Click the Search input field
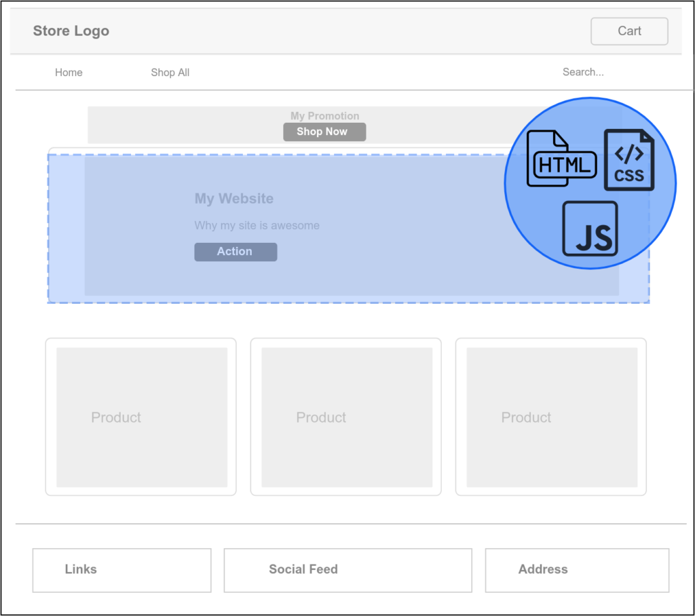The width and height of the screenshot is (695, 616). (x=584, y=72)
